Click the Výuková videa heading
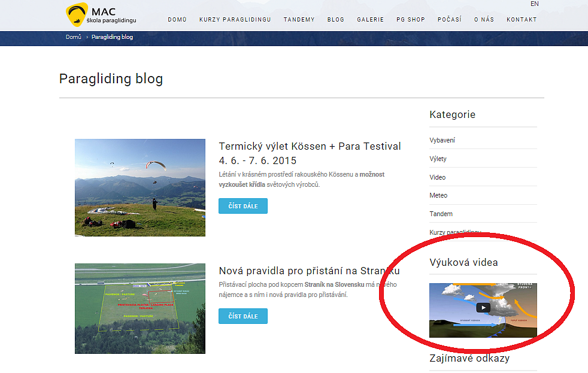This screenshot has width=588, height=373. pyautogui.click(x=463, y=262)
